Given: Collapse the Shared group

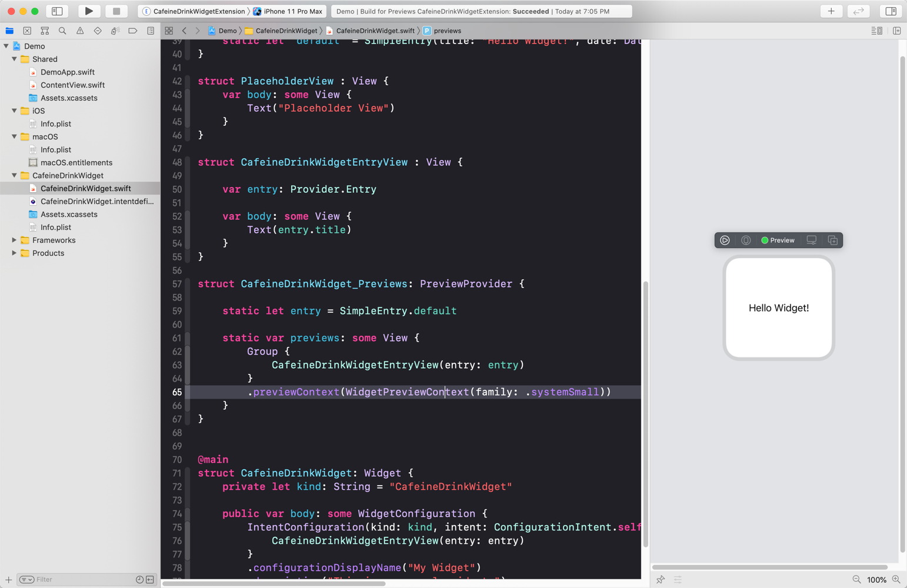Looking at the screenshot, I should 14,59.
